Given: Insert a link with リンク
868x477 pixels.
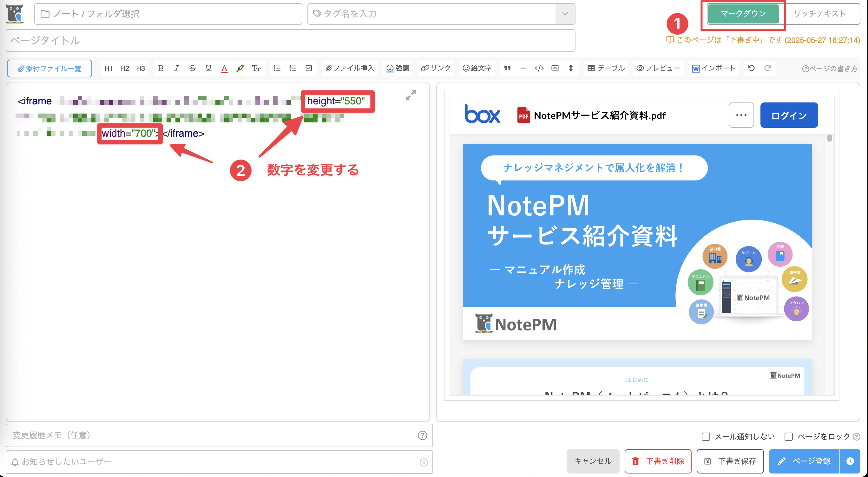Looking at the screenshot, I should click(436, 69).
